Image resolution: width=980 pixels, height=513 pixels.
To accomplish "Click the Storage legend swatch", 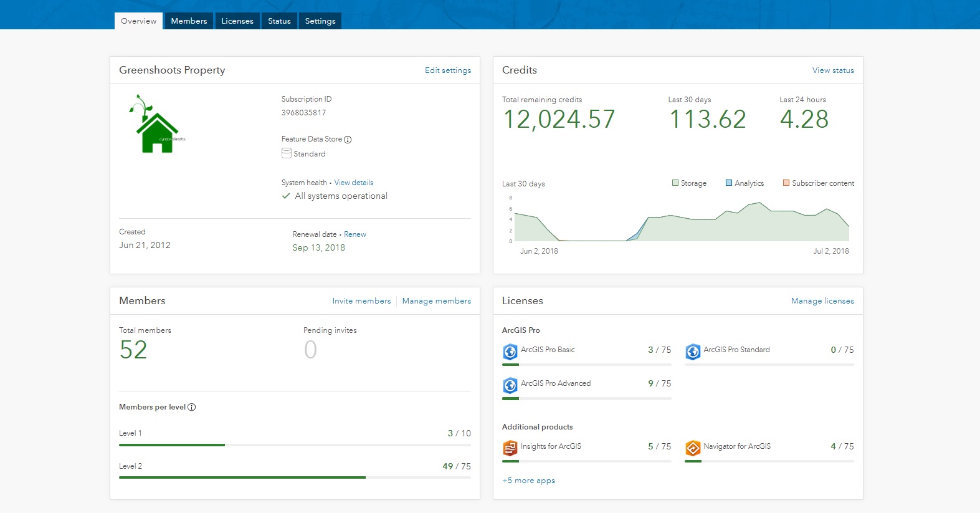I will (x=675, y=183).
